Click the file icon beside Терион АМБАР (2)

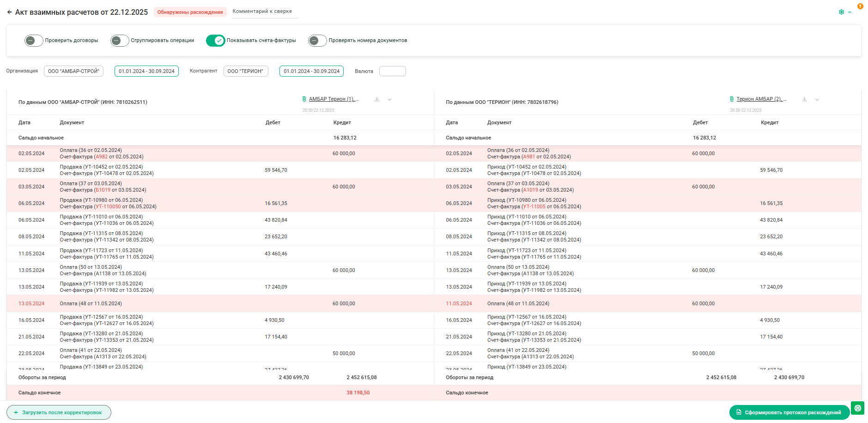tap(732, 99)
